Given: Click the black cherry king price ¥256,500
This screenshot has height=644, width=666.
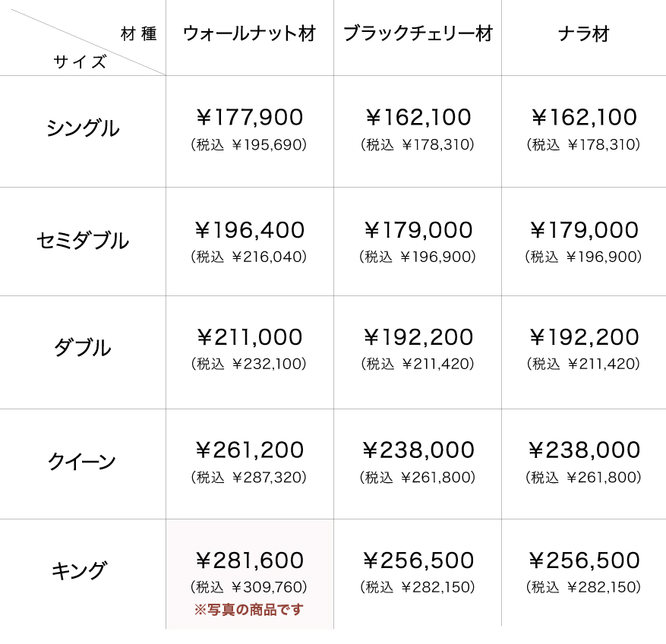Looking at the screenshot, I should [418, 560].
